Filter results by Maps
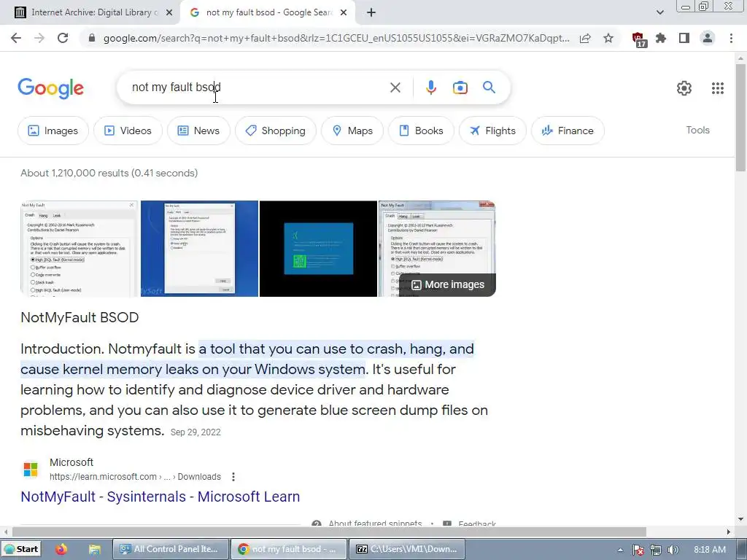The height and width of the screenshot is (560, 747). [x=352, y=131]
